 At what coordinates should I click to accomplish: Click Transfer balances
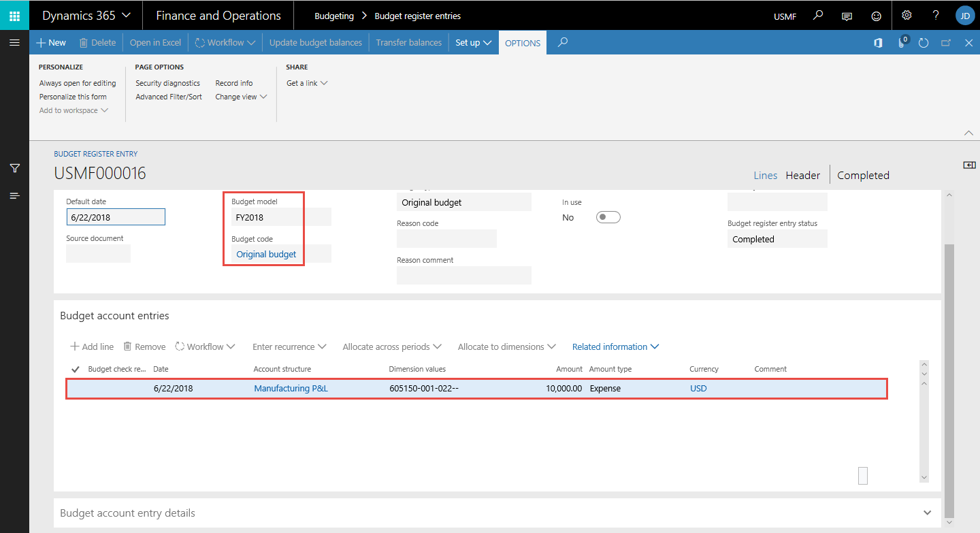click(409, 42)
